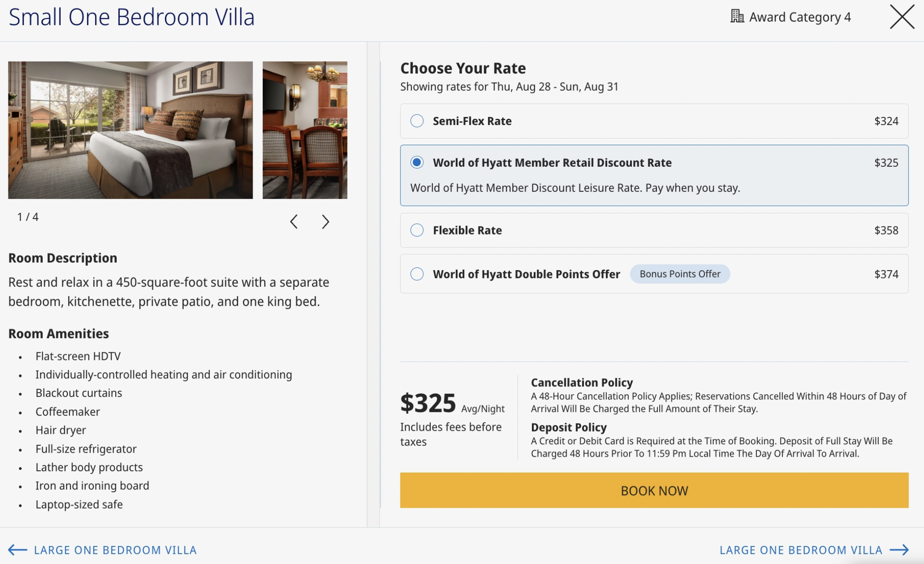Close the room details dialog
This screenshot has width=924, height=564.
902,17
